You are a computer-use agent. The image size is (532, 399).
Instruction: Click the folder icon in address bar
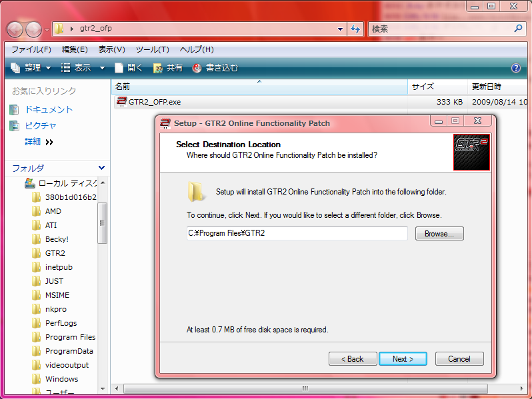coord(59,29)
